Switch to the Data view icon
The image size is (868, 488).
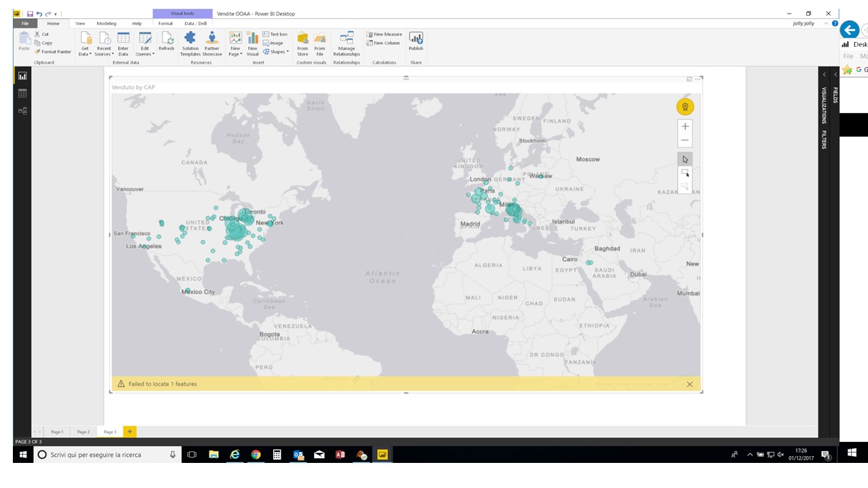22,94
